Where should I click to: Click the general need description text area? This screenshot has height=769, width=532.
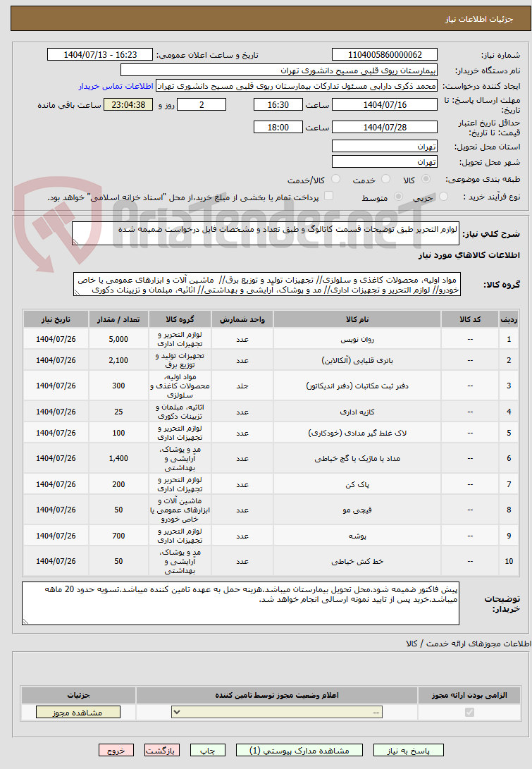(x=266, y=233)
